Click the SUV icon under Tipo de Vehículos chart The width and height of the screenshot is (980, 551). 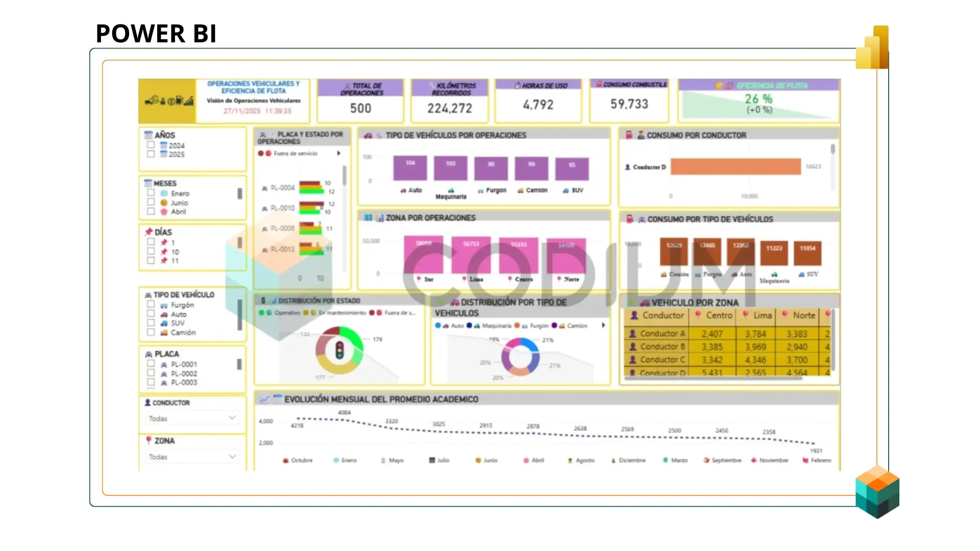pyautogui.click(x=566, y=190)
